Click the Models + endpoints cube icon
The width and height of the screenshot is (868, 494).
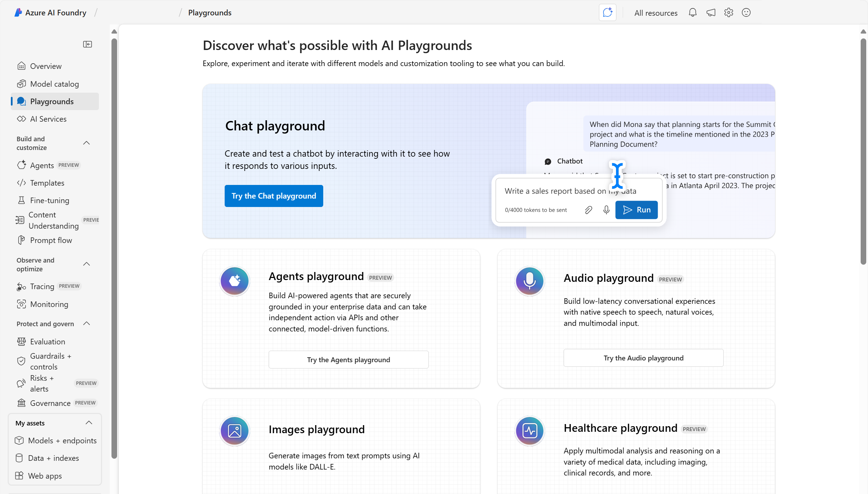coord(19,440)
